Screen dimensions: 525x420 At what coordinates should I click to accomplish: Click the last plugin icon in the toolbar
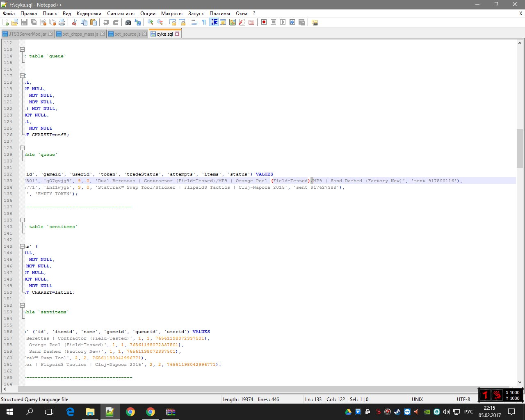click(315, 22)
